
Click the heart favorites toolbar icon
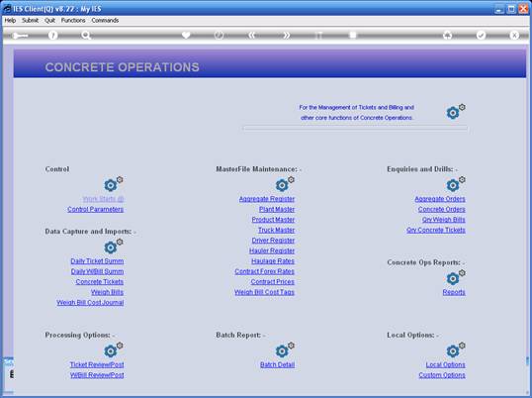(186, 35)
